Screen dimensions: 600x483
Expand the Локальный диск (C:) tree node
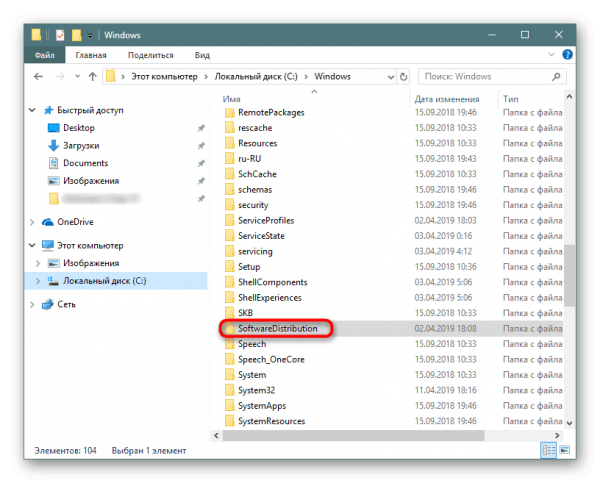point(38,281)
